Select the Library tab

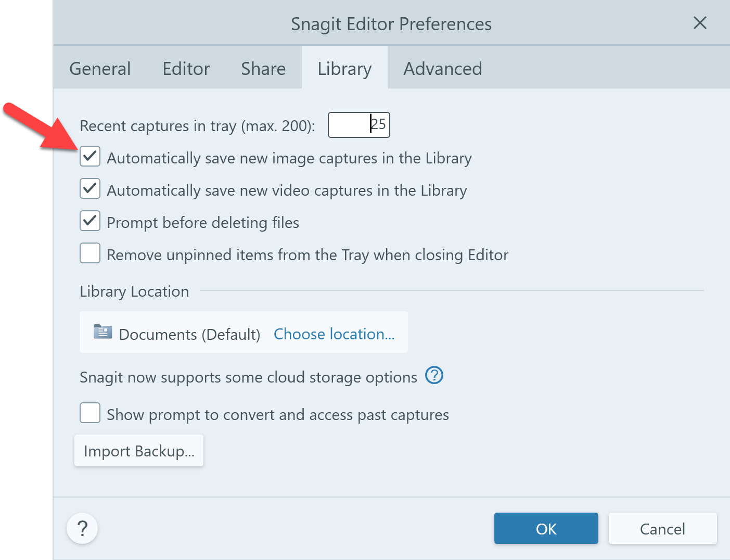pos(344,69)
